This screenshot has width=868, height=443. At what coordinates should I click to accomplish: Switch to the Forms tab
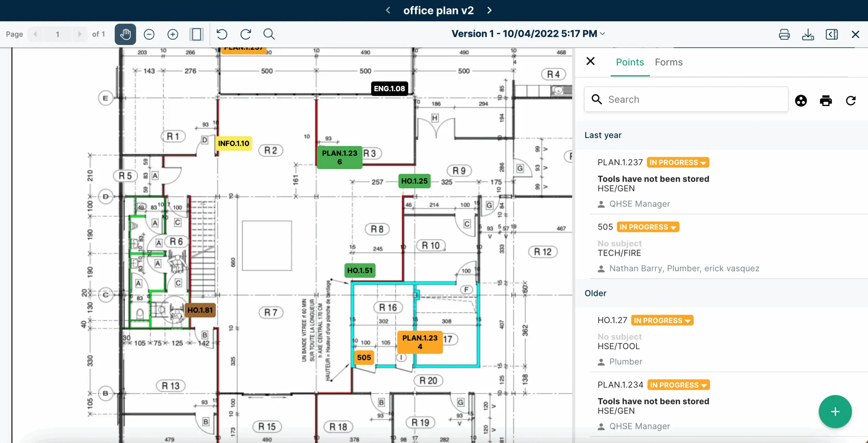(669, 62)
